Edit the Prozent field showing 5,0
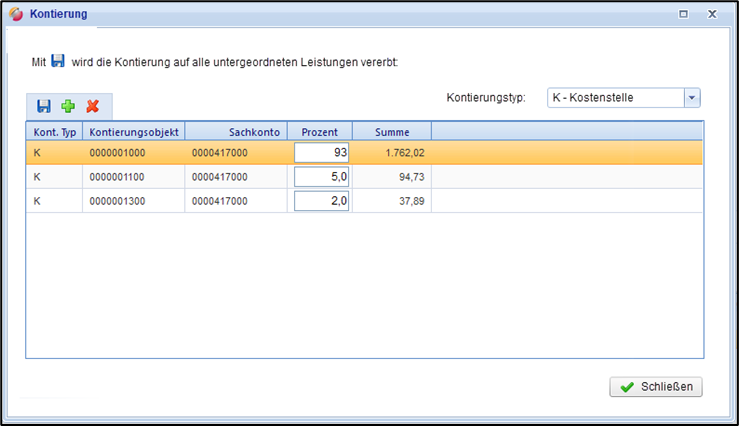Viewport: 739px width, 426px height. (x=321, y=177)
